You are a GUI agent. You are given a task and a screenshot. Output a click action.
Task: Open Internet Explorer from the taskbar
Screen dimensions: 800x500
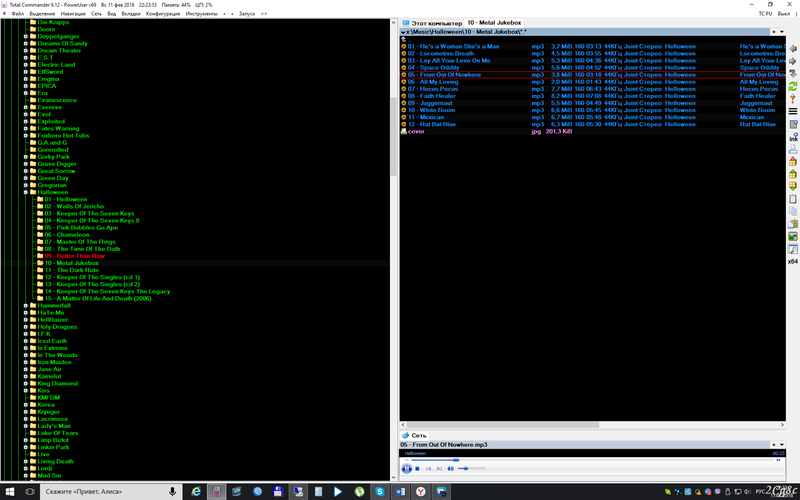(x=196, y=492)
